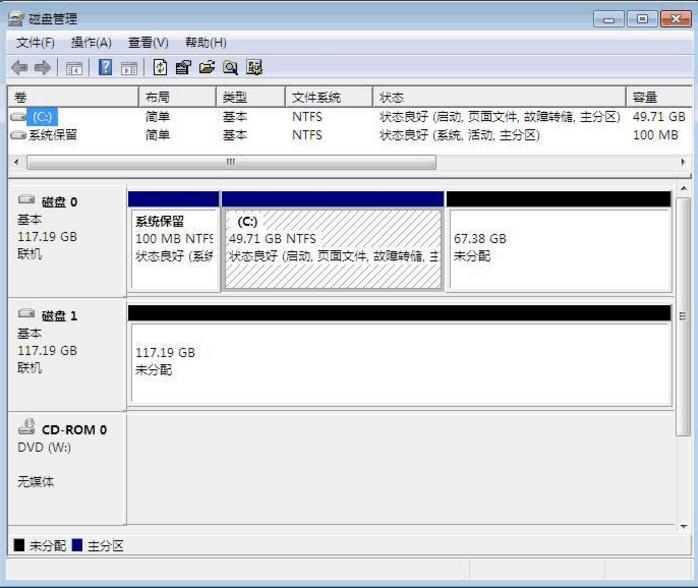Click the 磁盘 0 label

59,202
